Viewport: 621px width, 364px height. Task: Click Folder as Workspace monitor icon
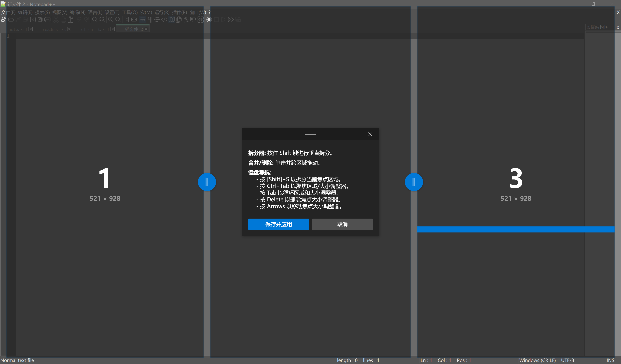[193, 20]
